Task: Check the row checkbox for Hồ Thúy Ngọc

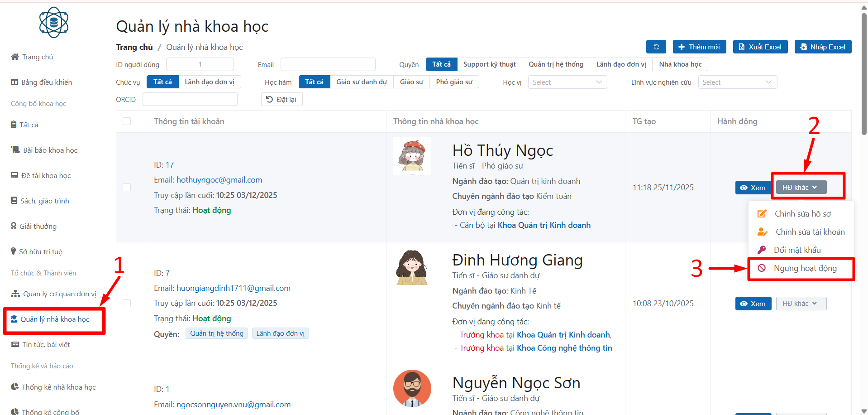Action: tap(127, 187)
